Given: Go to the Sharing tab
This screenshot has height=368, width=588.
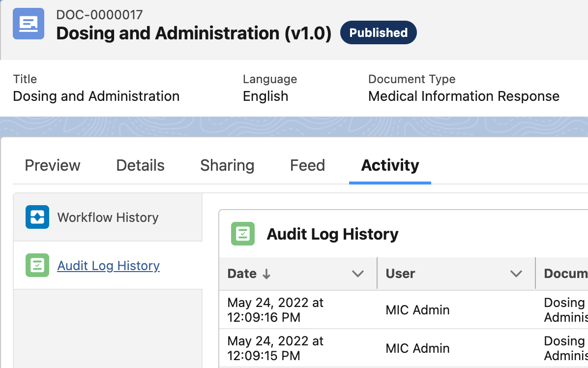Looking at the screenshot, I should [x=227, y=165].
